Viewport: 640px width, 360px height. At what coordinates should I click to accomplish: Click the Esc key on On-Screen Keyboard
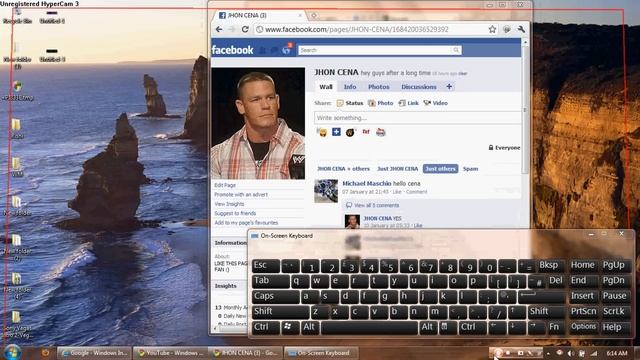pyautogui.click(x=266, y=266)
